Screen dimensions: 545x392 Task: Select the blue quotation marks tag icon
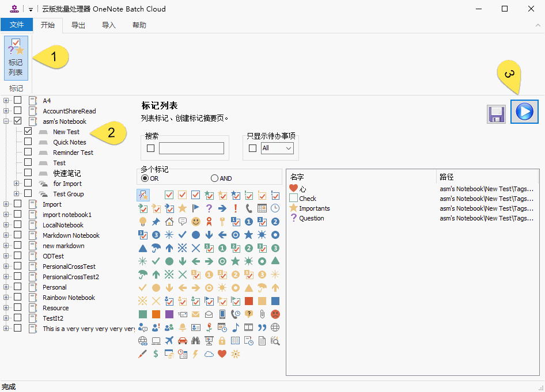(x=262, y=328)
